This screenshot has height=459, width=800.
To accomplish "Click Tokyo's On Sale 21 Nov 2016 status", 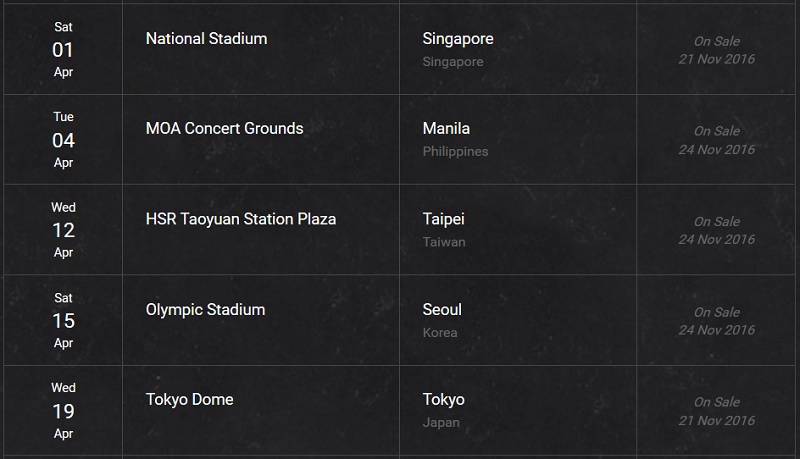I will pyautogui.click(x=716, y=411).
